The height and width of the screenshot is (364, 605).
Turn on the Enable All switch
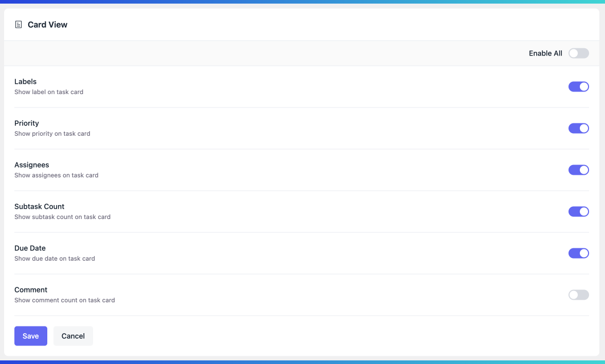tap(578, 53)
